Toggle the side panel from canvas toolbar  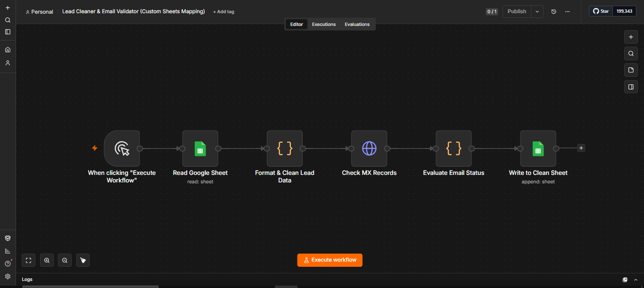tap(631, 87)
